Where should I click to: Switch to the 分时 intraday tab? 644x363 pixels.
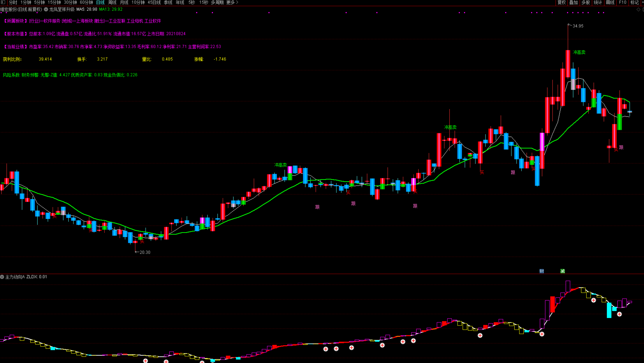(x=13, y=2)
